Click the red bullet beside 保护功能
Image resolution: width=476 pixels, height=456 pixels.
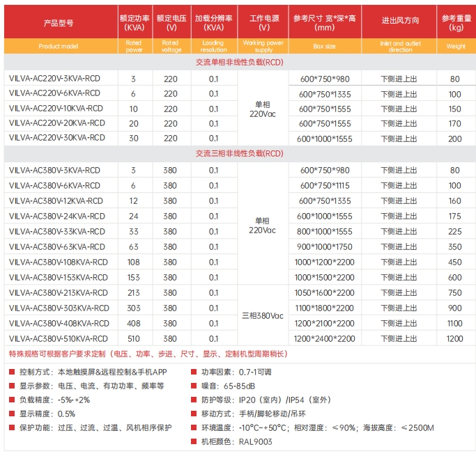(11, 427)
